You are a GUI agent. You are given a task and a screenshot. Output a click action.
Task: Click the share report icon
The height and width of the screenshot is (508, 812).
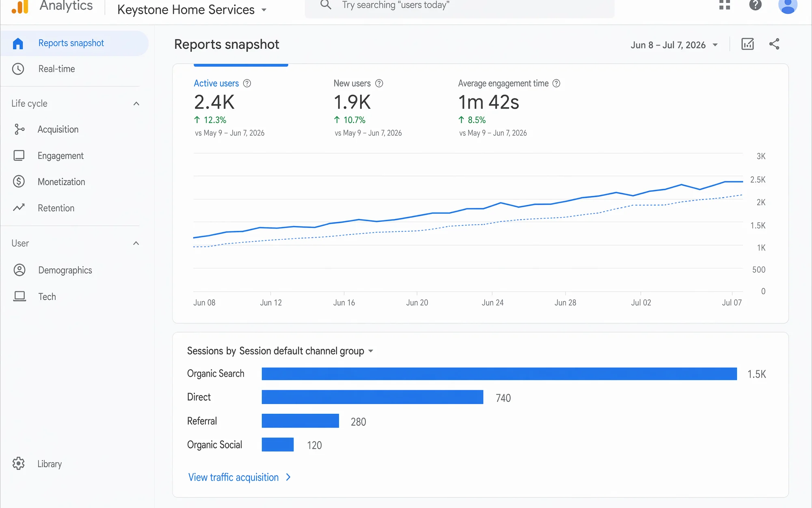tap(774, 44)
